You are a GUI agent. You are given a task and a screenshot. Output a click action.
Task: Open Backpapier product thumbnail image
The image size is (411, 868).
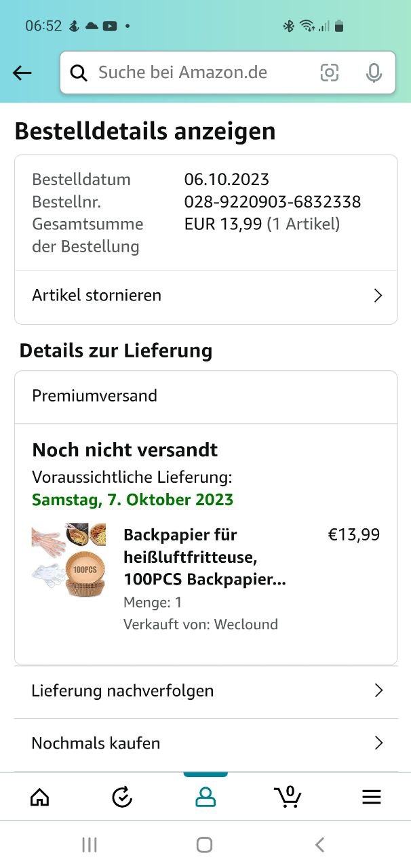click(68, 559)
